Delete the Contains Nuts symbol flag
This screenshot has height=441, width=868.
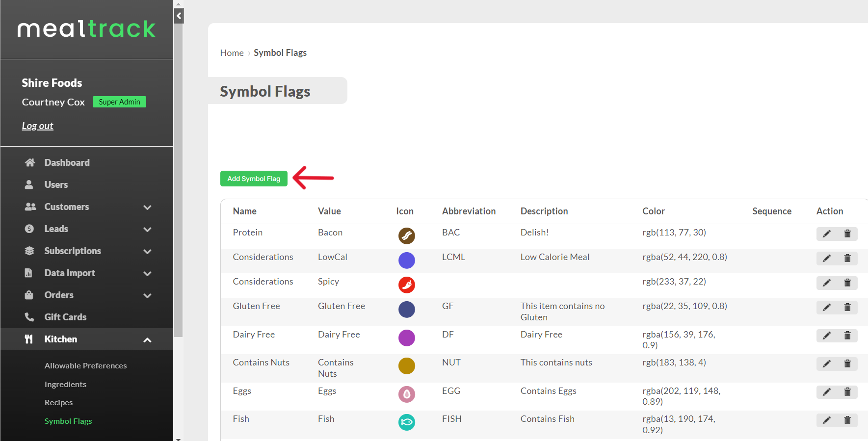(x=847, y=364)
